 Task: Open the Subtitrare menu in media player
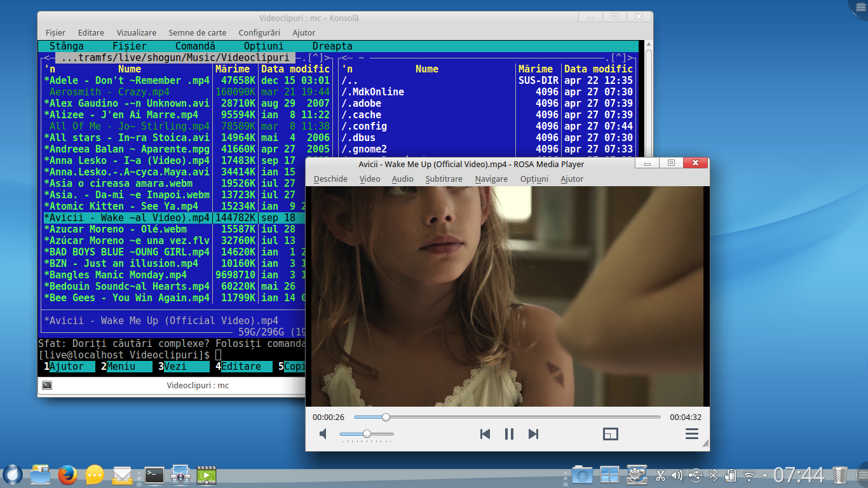tap(444, 179)
